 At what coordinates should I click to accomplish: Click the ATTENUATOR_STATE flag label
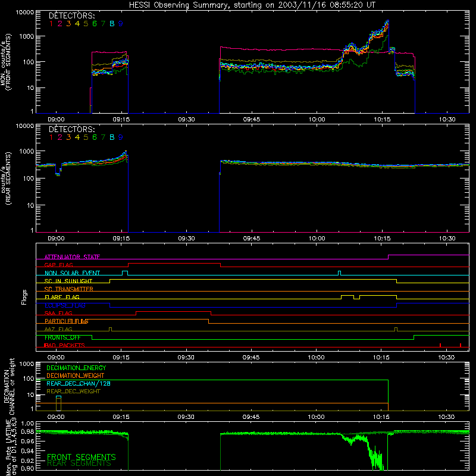pyautogui.click(x=72, y=257)
